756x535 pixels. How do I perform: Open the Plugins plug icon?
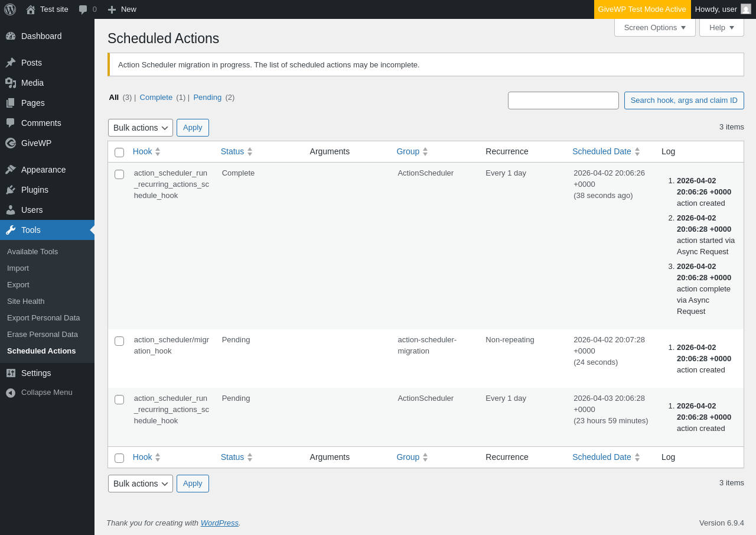(x=11, y=190)
